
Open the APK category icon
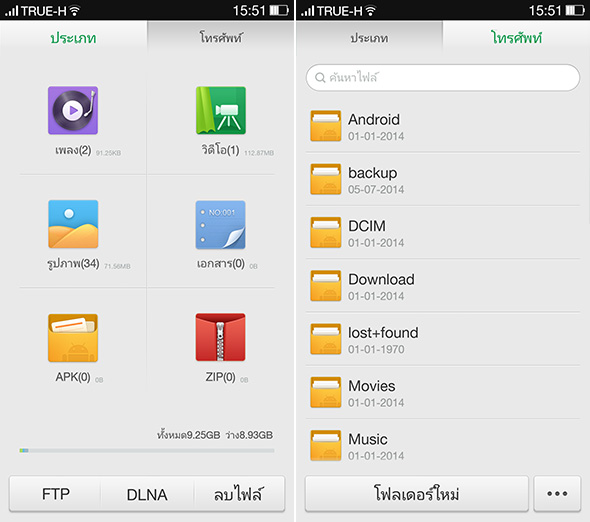[73, 338]
